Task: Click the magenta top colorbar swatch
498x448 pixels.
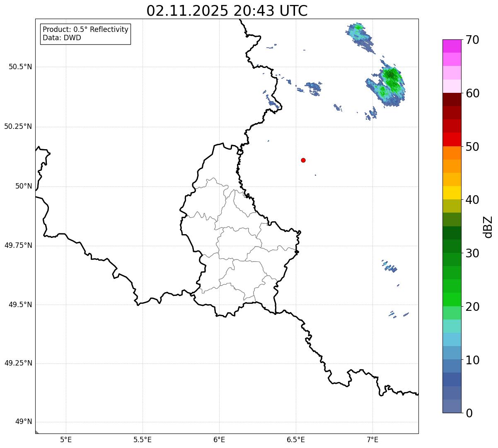Action: [452, 46]
